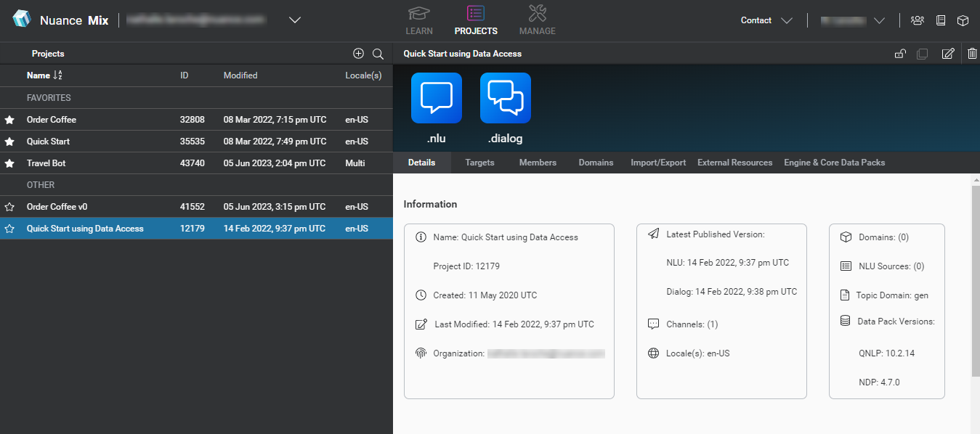This screenshot has height=434, width=980.
Task: Switch to the Targets tab
Action: click(479, 163)
